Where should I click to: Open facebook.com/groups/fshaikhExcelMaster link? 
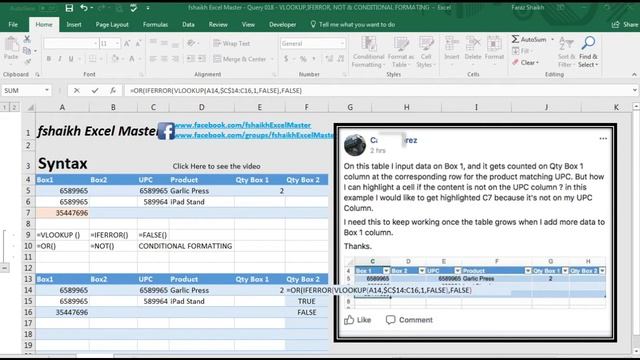pos(254,135)
